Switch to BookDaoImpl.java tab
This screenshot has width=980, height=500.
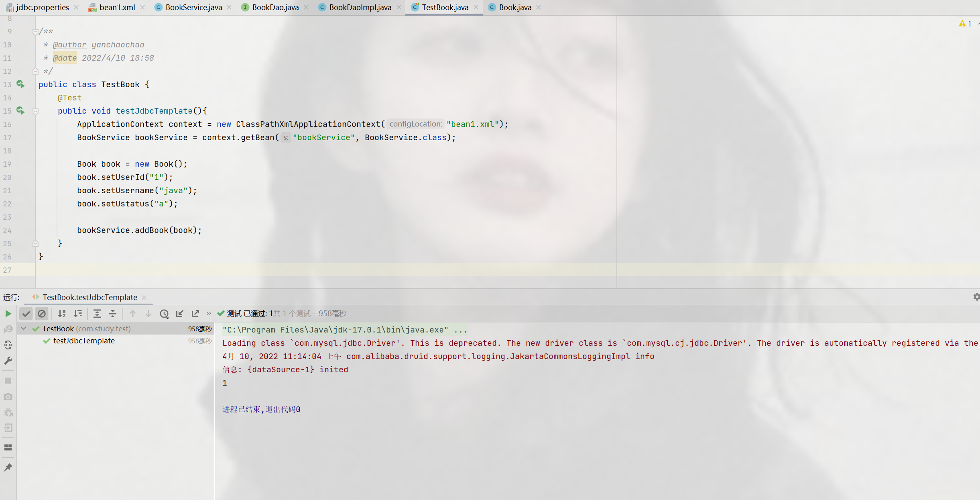pyautogui.click(x=360, y=7)
